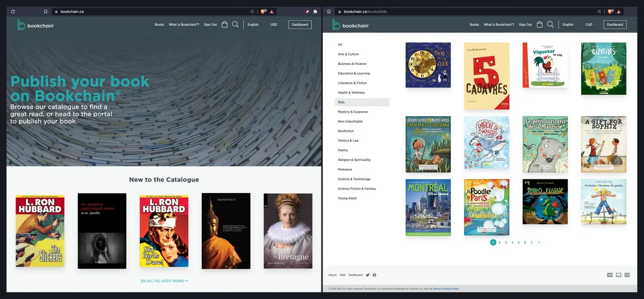Open A Poodle in Paris book cover
The height and width of the screenshot is (299, 644).
(487, 207)
